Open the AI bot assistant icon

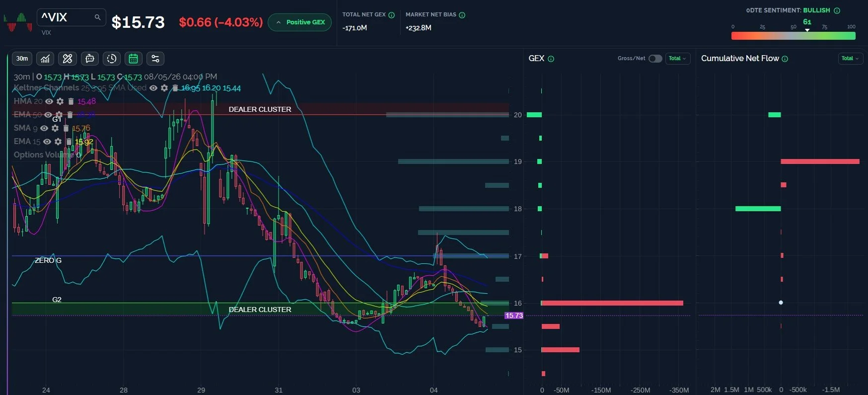point(90,59)
